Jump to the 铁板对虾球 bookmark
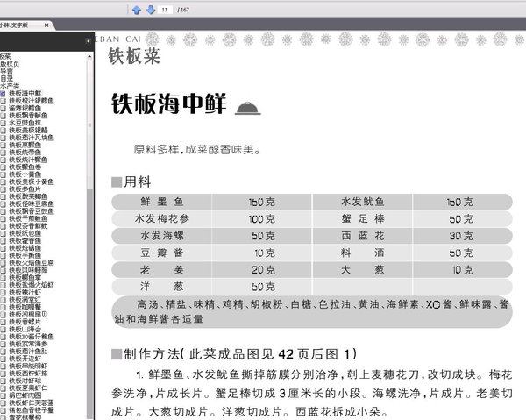 25,381
